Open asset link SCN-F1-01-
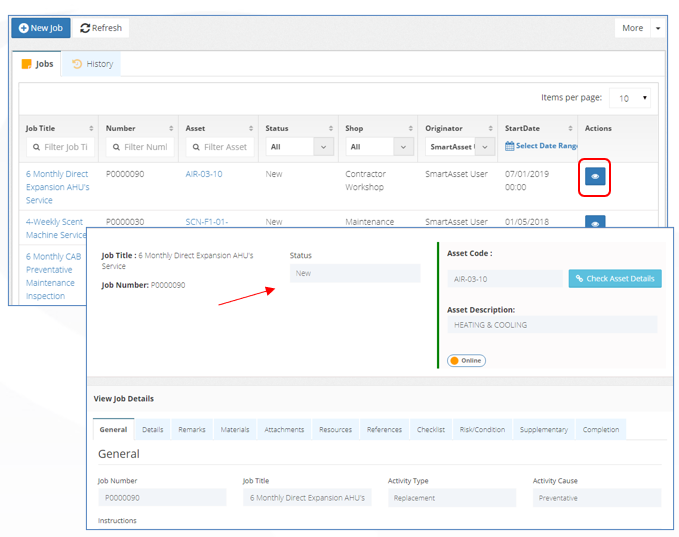Image resolution: width=679 pixels, height=537 pixels. (207, 222)
